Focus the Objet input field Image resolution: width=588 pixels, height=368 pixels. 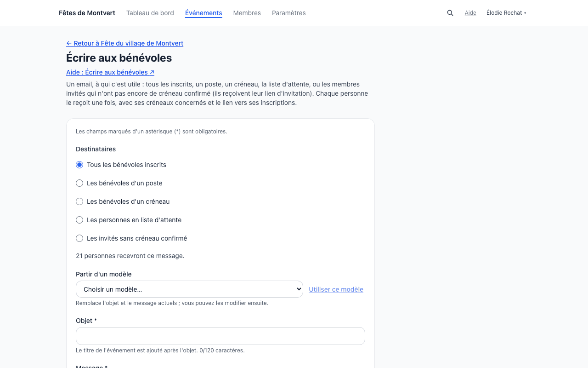click(x=220, y=336)
